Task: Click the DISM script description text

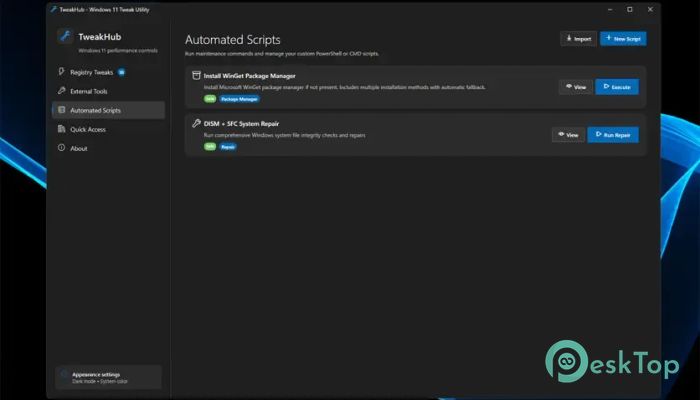Action: pos(284,135)
